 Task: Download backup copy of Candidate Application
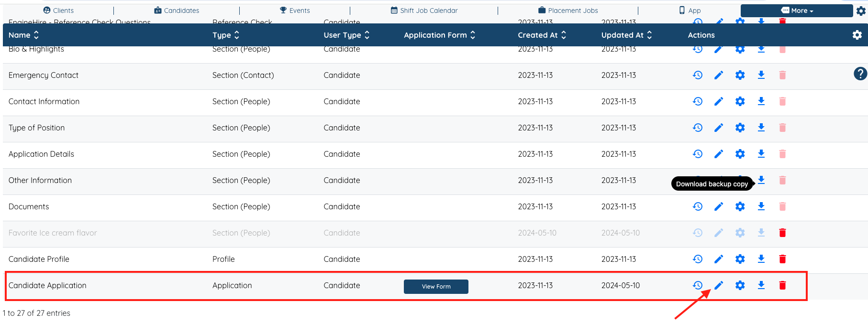761,285
